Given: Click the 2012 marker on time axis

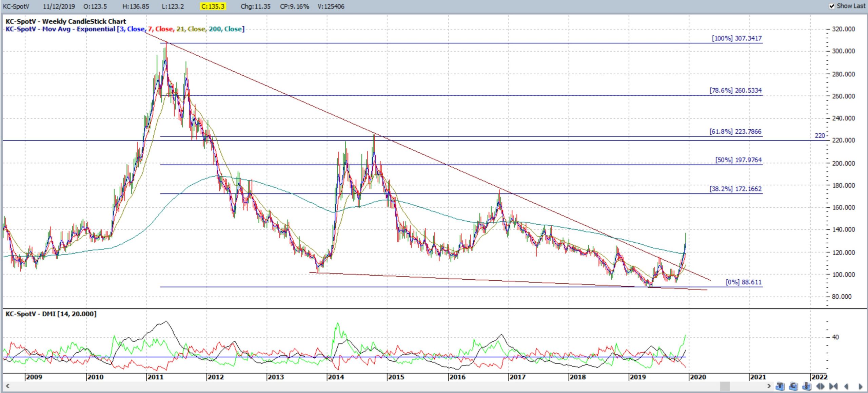Looking at the screenshot, I should [x=216, y=377].
